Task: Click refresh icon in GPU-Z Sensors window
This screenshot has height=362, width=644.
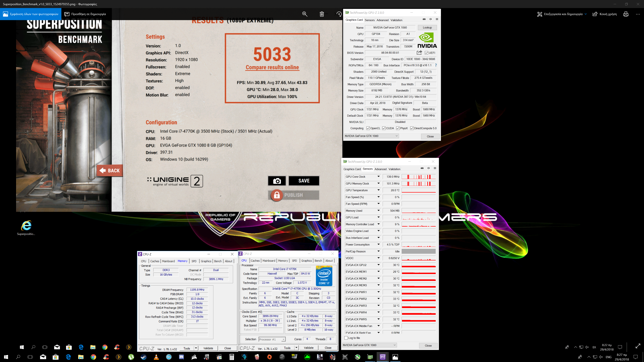Action: [428, 168]
